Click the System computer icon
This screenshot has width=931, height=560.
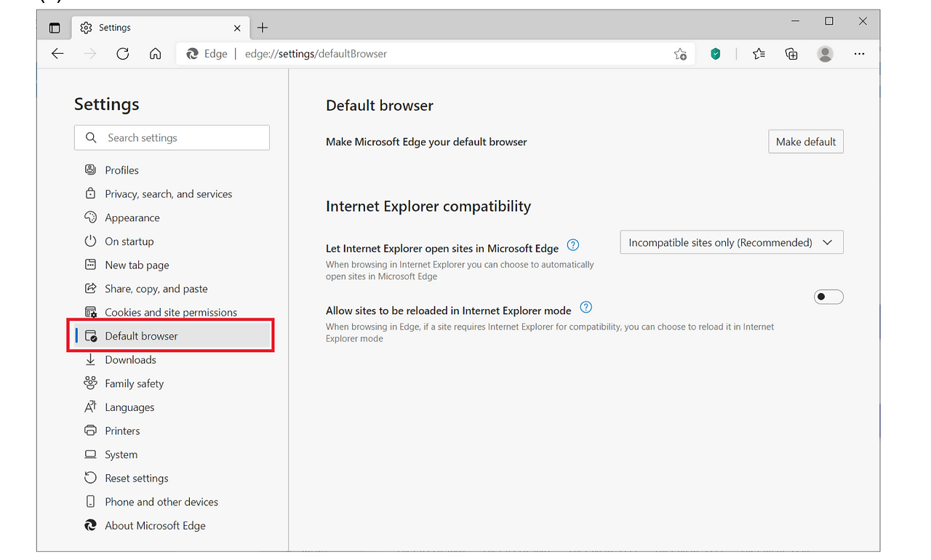pyautogui.click(x=90, y=454)
